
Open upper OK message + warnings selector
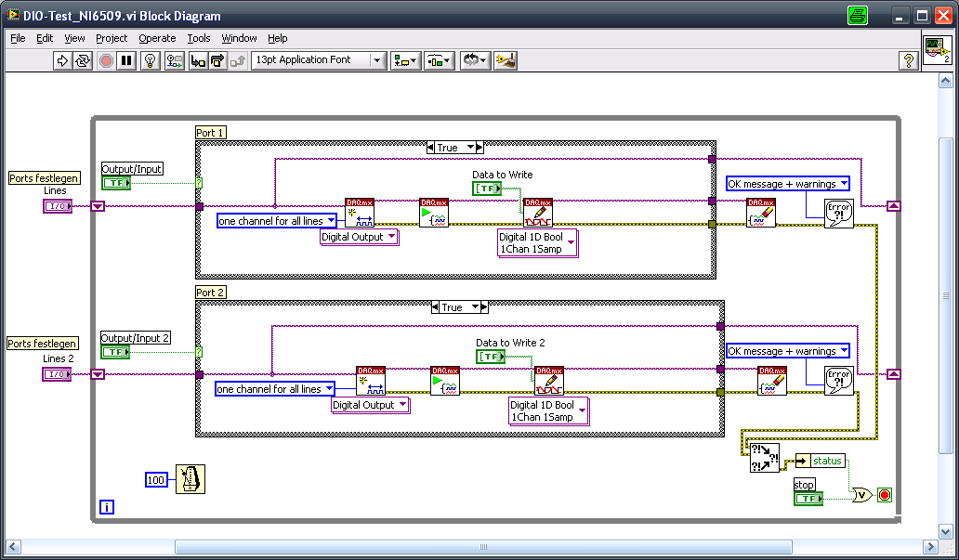coord(788,183)
